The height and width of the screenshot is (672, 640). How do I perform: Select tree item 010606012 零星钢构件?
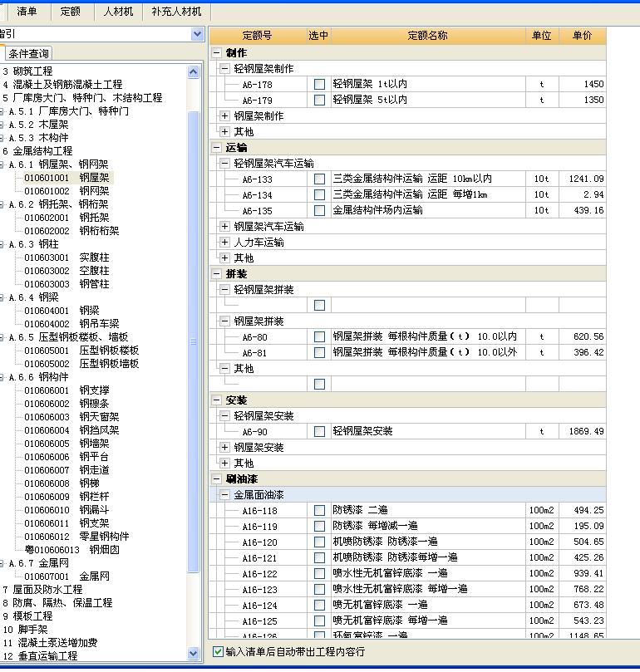(x=76, y=536)
